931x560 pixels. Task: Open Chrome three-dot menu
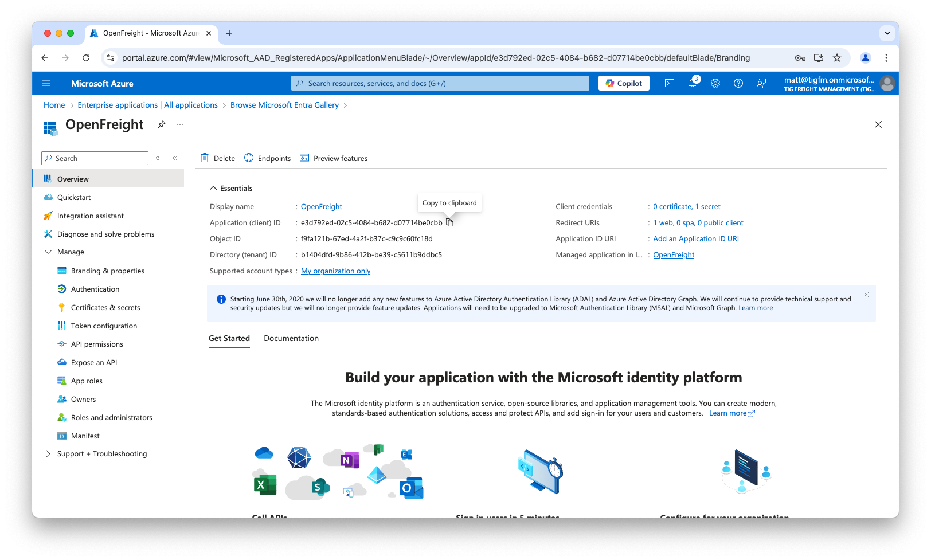(x=886, y=58)
